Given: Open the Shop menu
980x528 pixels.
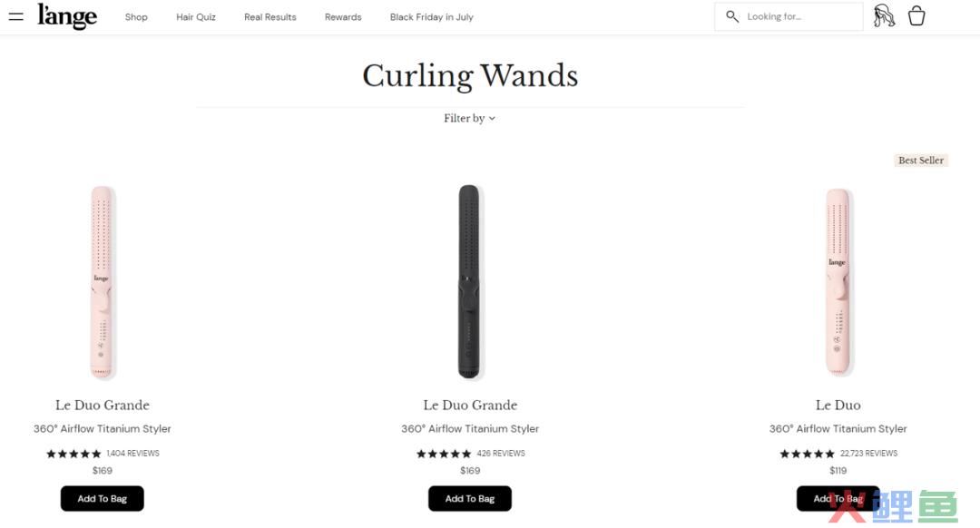Looking at the screenshot, I should pyautogui.click(x=136, y=17).
